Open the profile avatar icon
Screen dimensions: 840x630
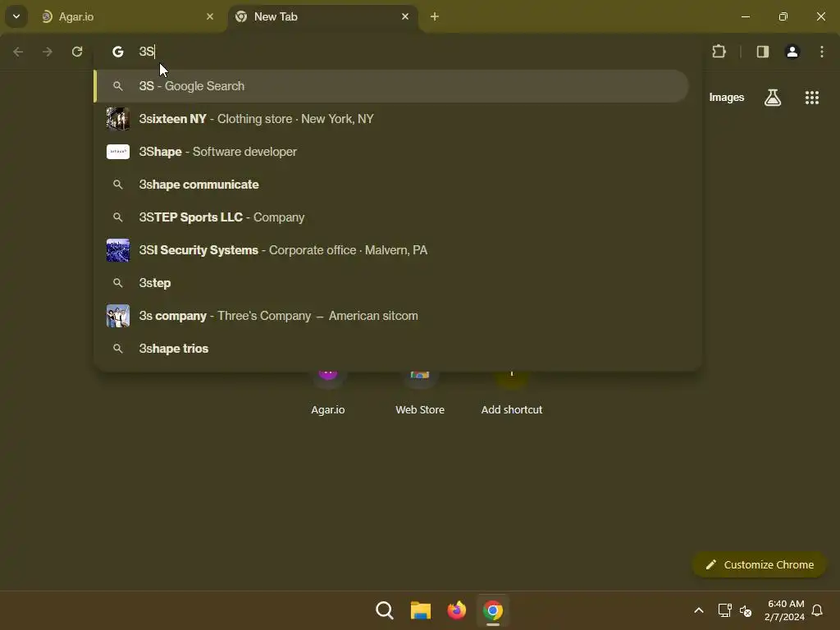[x=792, y=52]
